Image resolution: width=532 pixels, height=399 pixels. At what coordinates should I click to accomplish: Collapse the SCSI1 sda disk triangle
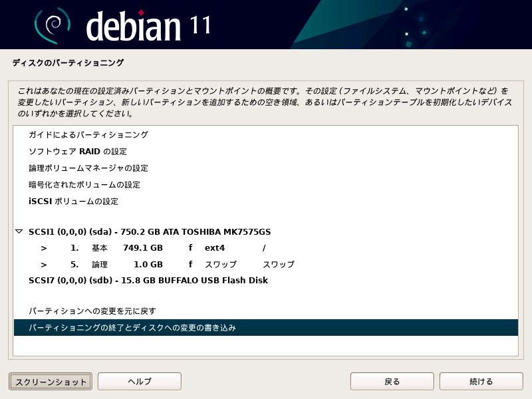pyautogui.click(x=19, y=231)
